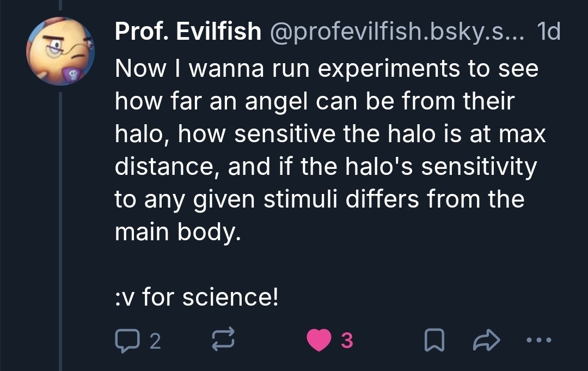The width and height of the screenshot is (588, 371).
Task: Click the 'main body.' text line
Action: tap(177, 233)
